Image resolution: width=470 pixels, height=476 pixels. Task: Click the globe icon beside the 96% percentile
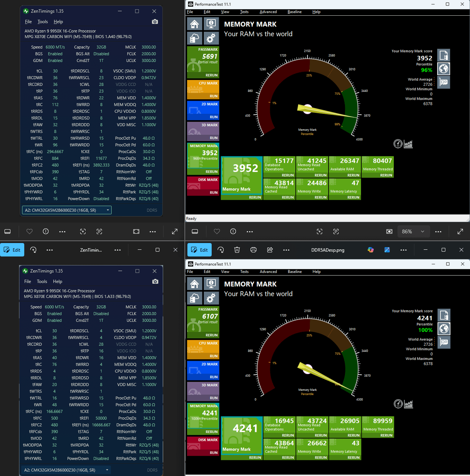coord(443,69)
